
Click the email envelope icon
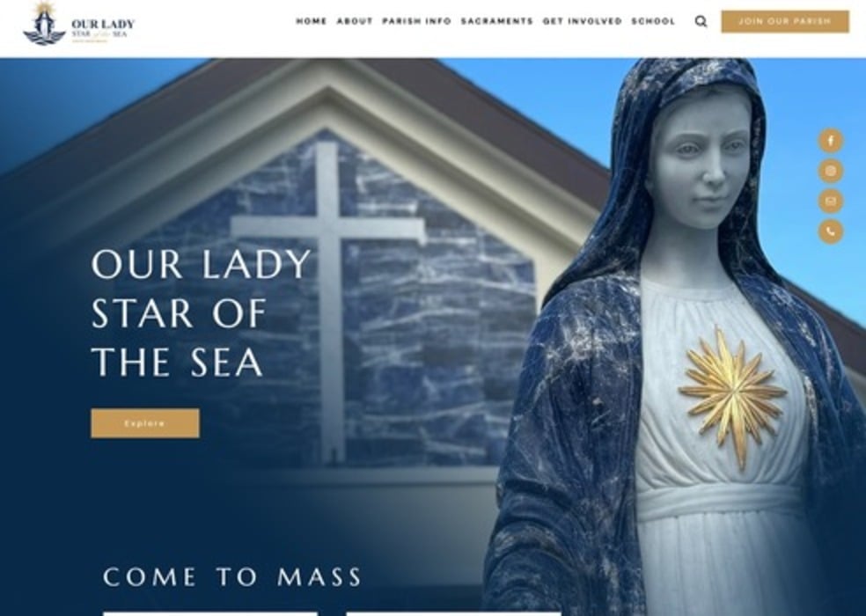(830, 202)
